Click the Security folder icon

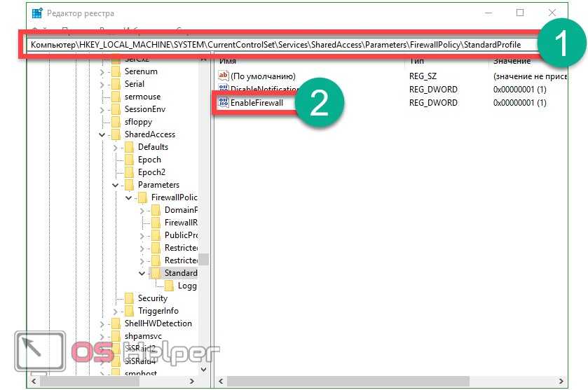(x=130, y=298)
